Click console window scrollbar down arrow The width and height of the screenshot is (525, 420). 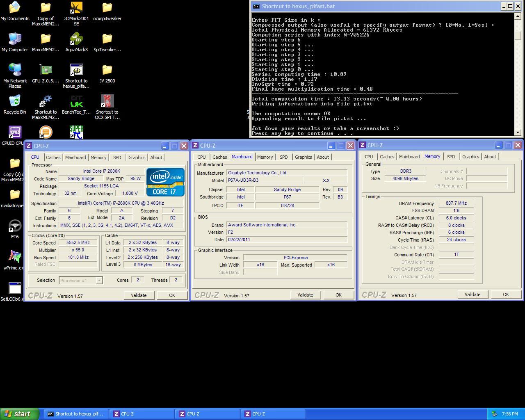pos(518,132)
